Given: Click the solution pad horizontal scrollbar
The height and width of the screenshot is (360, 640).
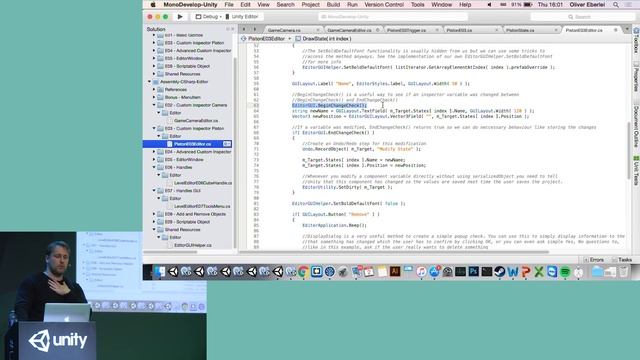Looking at the screenshot, I should [171, 252].
